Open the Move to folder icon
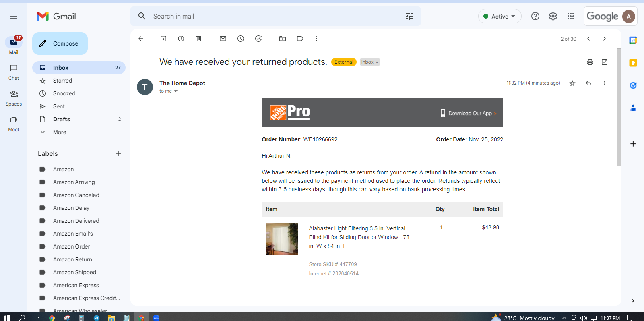 tap(283, 39)
